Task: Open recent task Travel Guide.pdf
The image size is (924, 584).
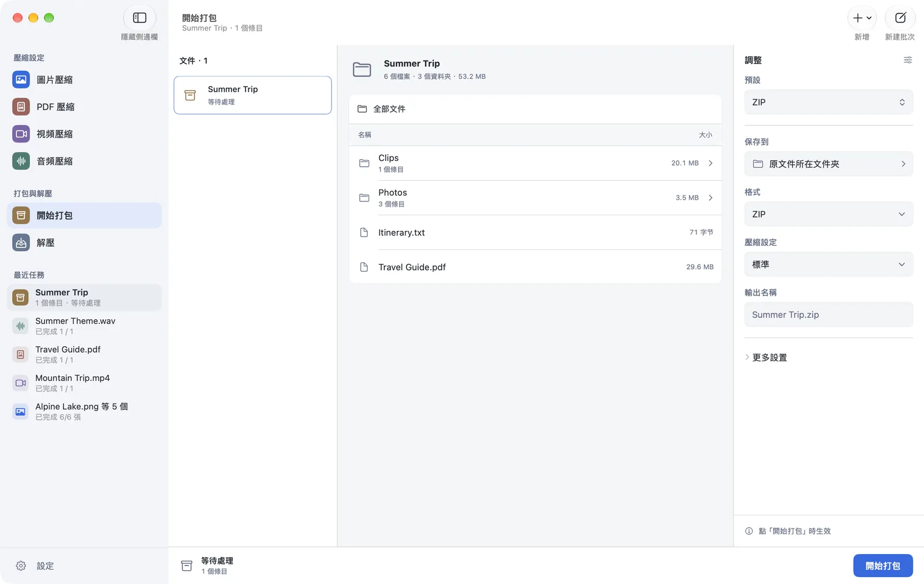Action: 84,354
